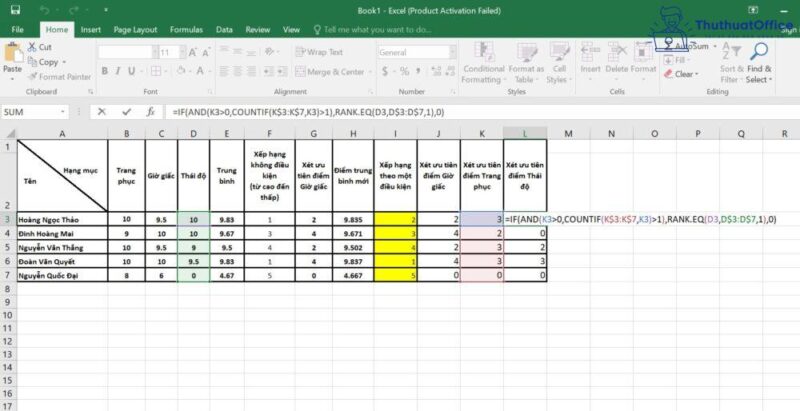Increase decimal places
This screenshot has width=800, height=411.
tap(436, 71)
